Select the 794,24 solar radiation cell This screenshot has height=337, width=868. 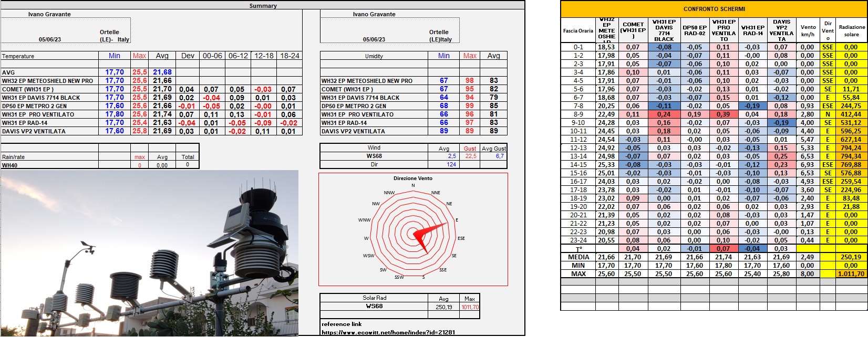point(851,148)
